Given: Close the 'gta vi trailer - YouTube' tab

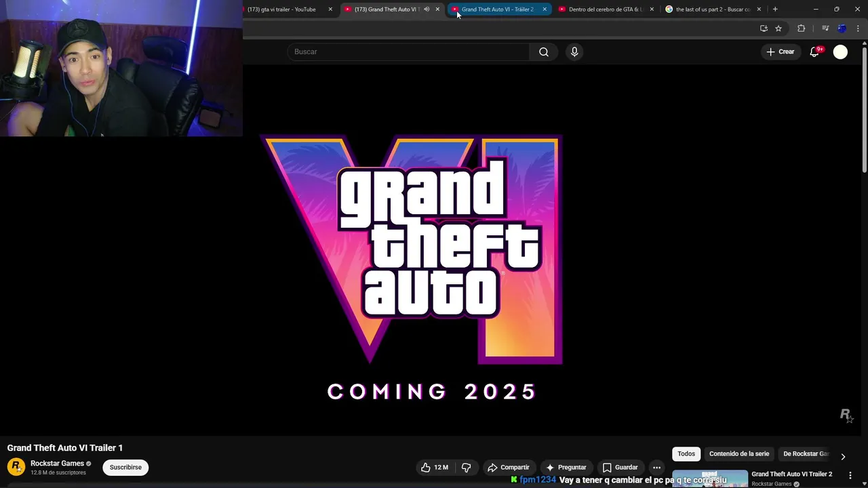Looking at the screenshot, I should (330, 9).
